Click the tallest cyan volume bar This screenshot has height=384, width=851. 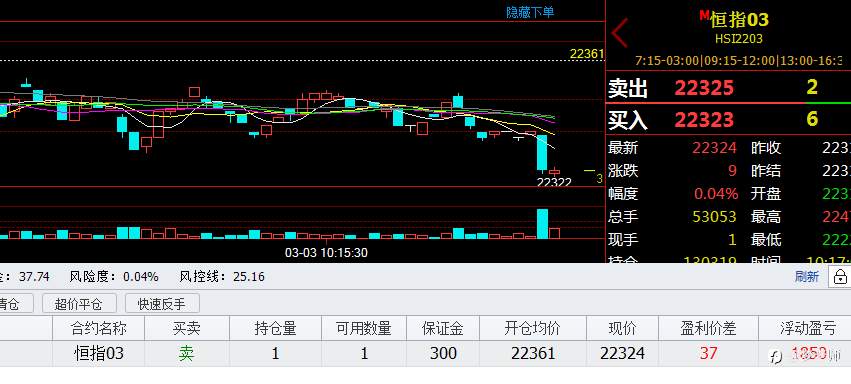click(x=542, y=223)
